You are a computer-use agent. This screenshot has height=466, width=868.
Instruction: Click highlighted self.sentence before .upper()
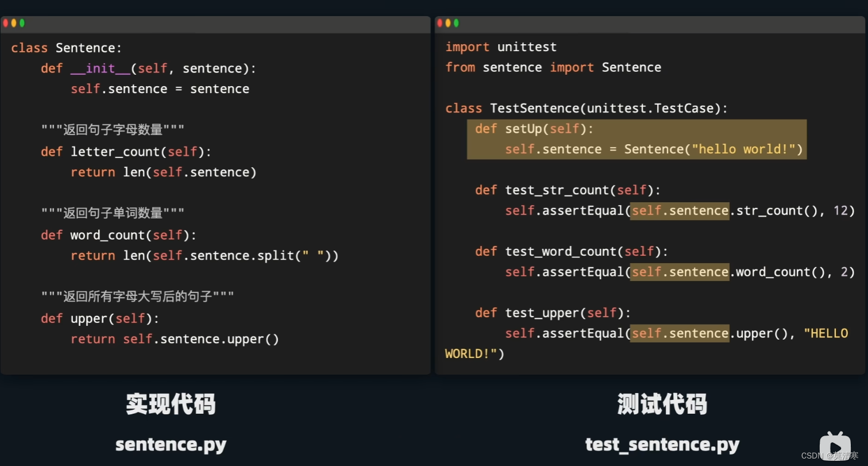[680, 334]
